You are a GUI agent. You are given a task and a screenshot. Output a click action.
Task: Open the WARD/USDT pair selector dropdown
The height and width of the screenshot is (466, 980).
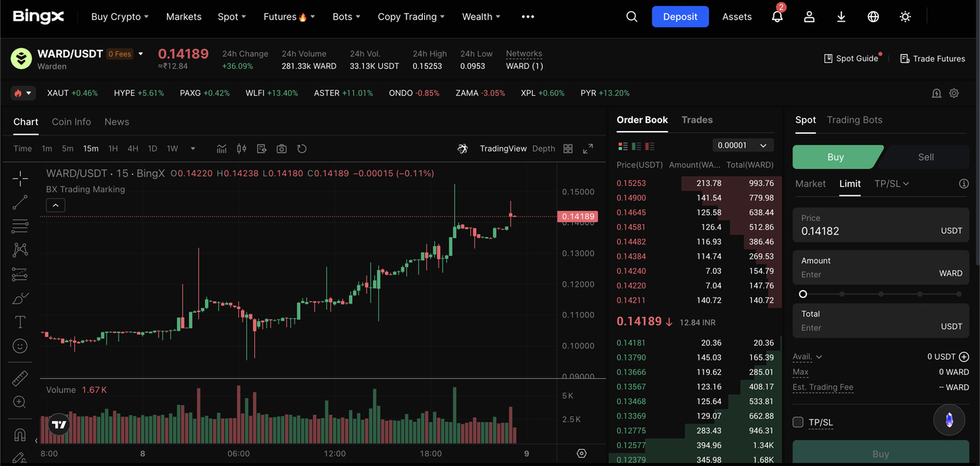click(x=141, y=54)
